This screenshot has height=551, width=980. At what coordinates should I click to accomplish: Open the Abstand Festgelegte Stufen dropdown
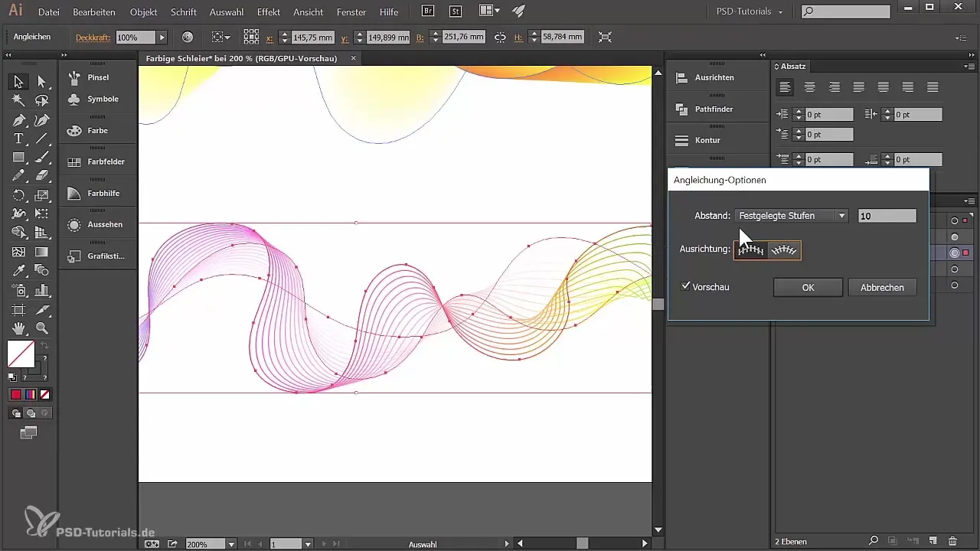coord(792,216)
